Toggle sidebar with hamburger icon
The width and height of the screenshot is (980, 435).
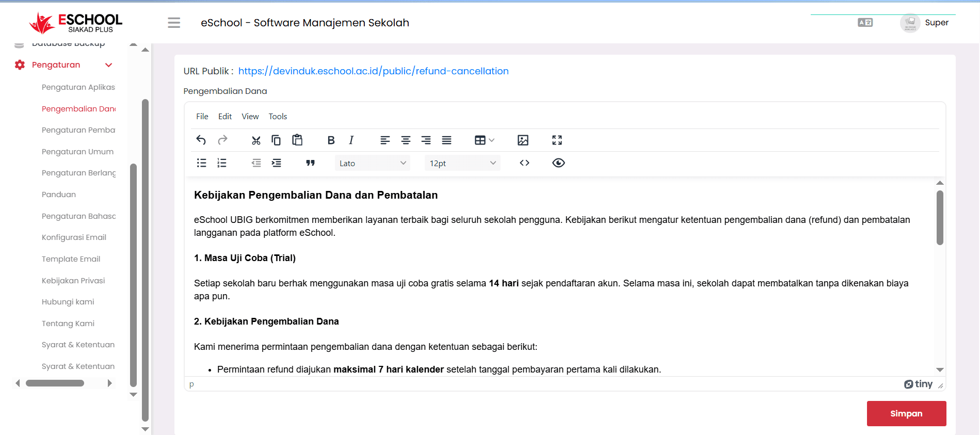point(174,23)
